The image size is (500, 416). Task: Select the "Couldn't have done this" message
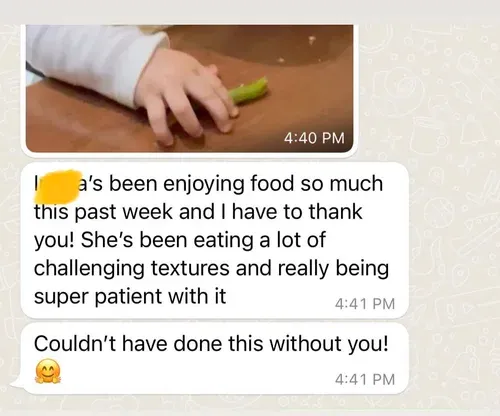coord(215,358)
